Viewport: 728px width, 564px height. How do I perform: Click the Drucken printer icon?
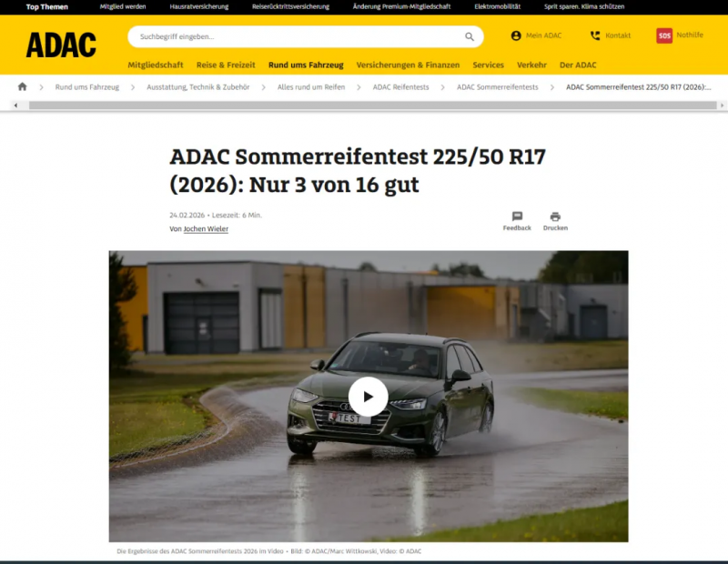[555, 217]
